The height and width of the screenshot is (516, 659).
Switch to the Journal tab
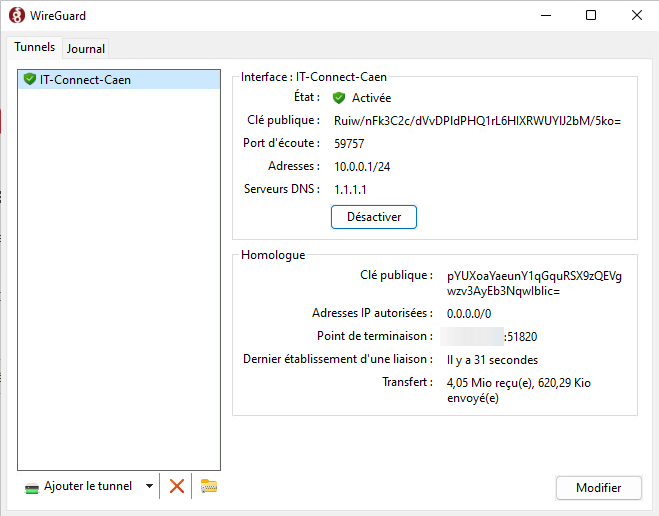pyautogui.click(x=86, y=49)
